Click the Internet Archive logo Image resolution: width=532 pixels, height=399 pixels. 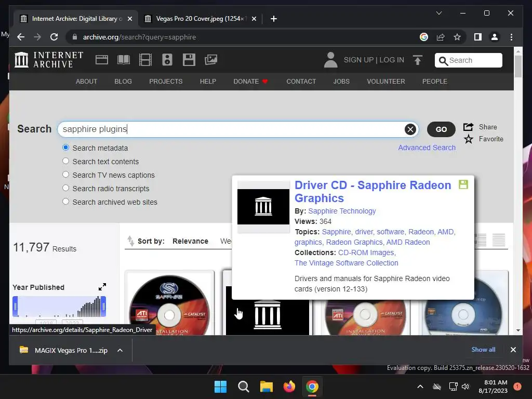(49, 60)
